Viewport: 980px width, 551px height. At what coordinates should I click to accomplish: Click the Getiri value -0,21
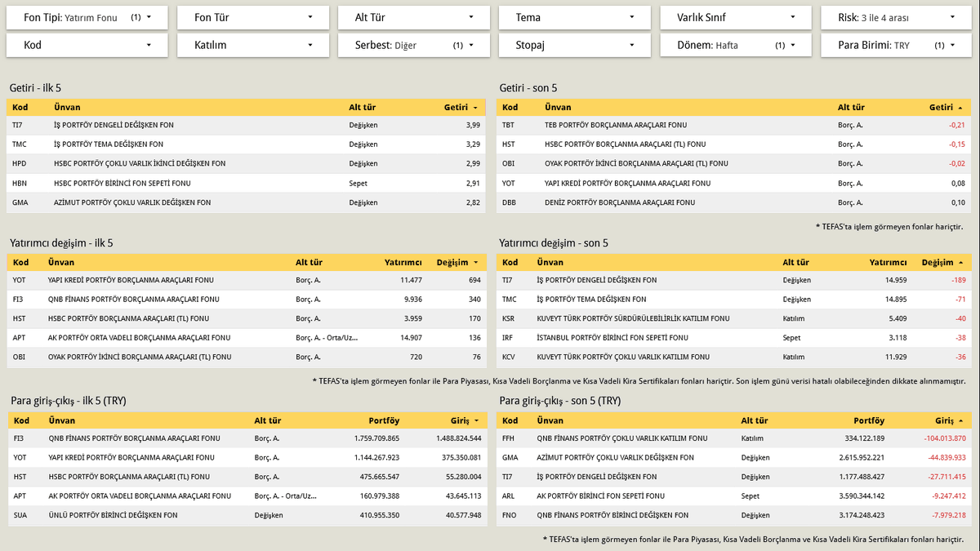[x=957, y=125]
